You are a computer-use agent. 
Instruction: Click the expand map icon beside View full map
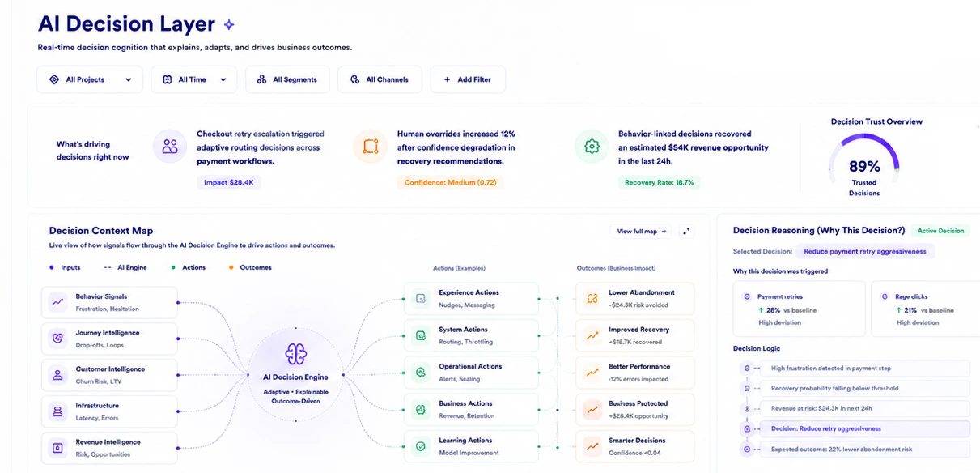pyautogui.click(x=687, y=232)
